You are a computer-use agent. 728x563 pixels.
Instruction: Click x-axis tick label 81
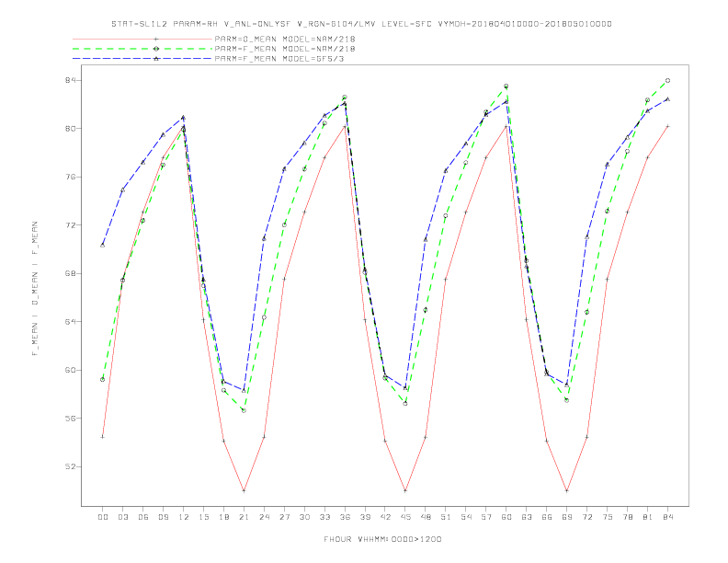[x=648, y=517]
